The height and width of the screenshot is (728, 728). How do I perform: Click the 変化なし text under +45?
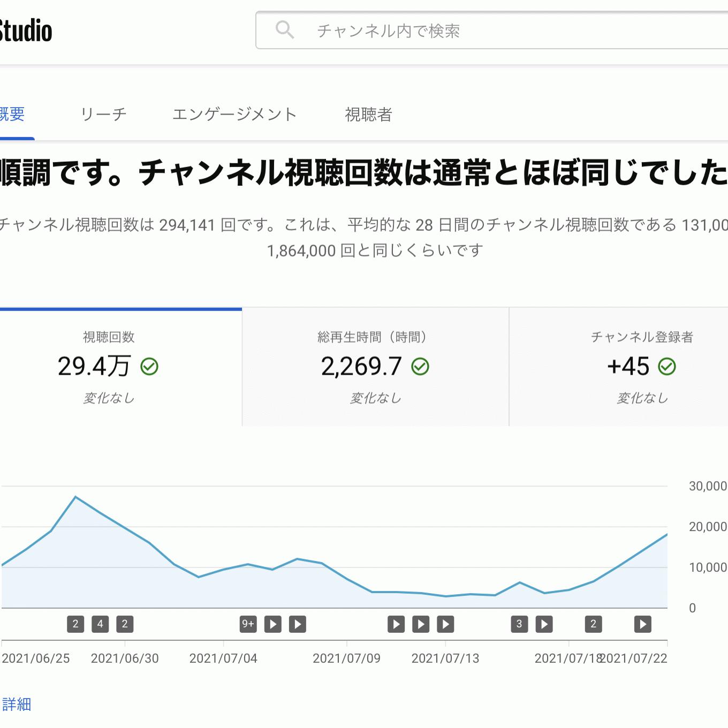tap(642, 398)
